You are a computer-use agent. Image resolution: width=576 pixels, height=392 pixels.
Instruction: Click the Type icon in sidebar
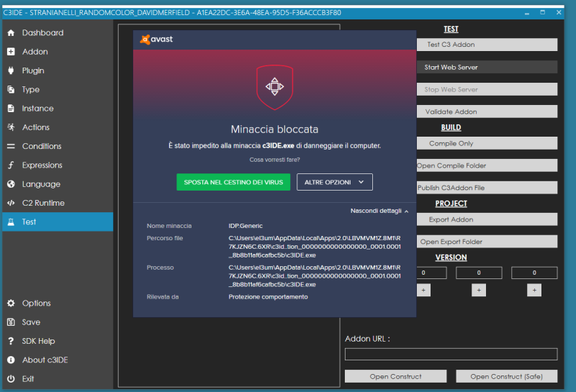pos(11,90)
